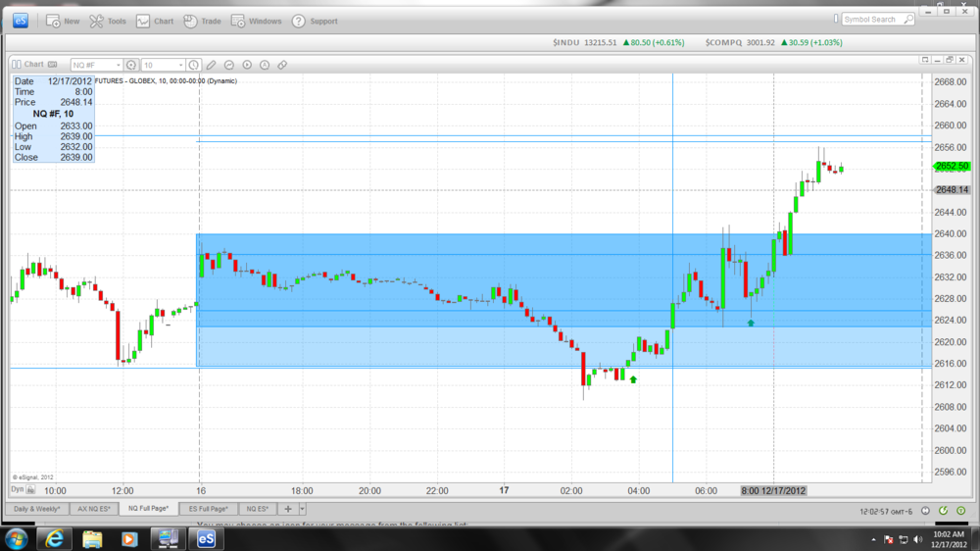Click the High 2639.00 row
This screenshot has width=980, height=551.
(53, 136)
